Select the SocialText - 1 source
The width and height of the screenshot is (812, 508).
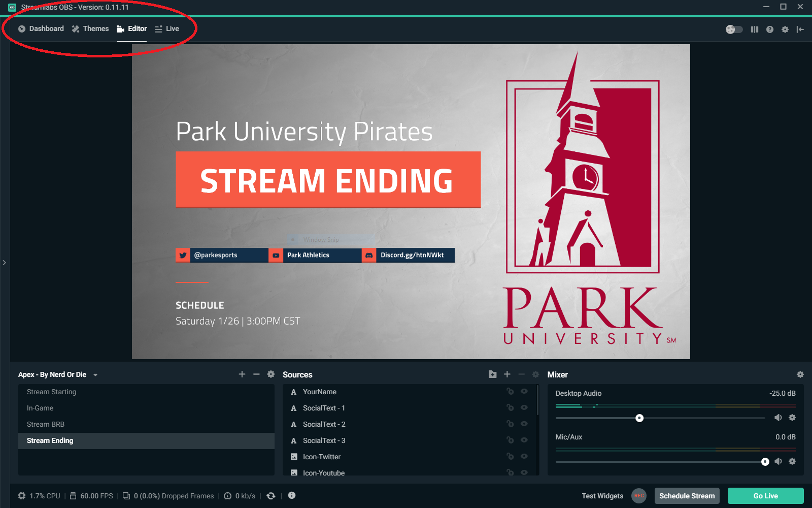coord(409,408)
